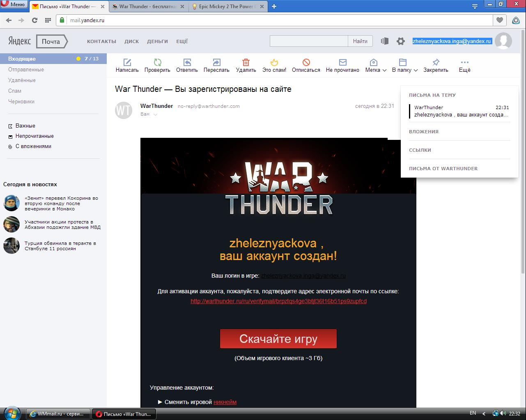The height and width of the screenshot is (420, 526).
Task: Open the Спам folder
Action: (15, 91)
